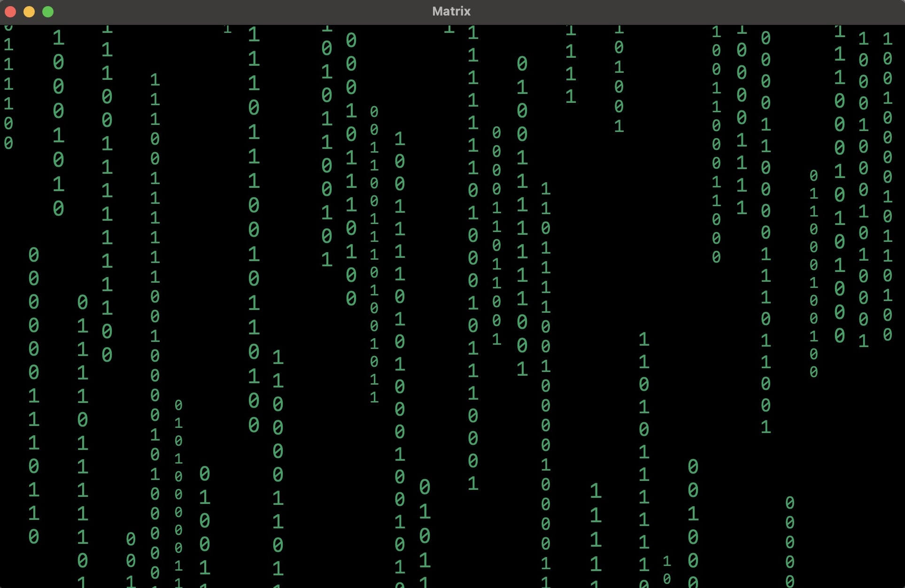Click the green zoom traffic light control
The height and width of the screenshot is (588, 905).
click(x=47, y=12)
